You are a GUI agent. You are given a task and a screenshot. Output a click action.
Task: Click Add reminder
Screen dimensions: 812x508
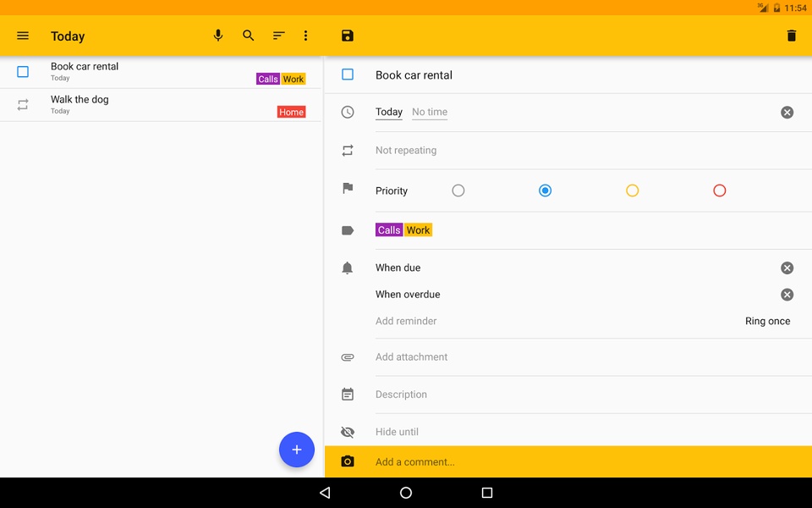406,321
